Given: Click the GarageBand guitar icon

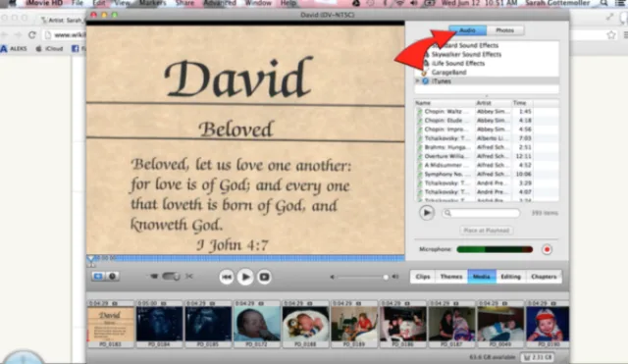Looking at the screenshot, I should click(424, 73).
